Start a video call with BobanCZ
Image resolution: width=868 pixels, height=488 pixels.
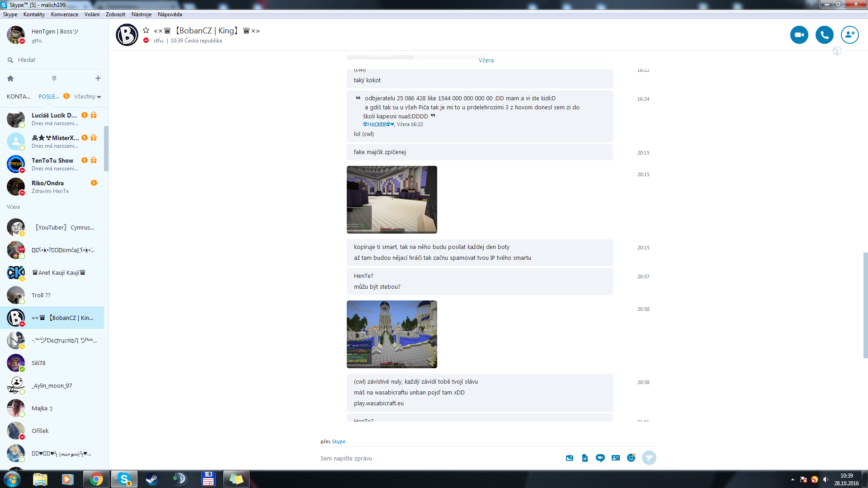799,35
